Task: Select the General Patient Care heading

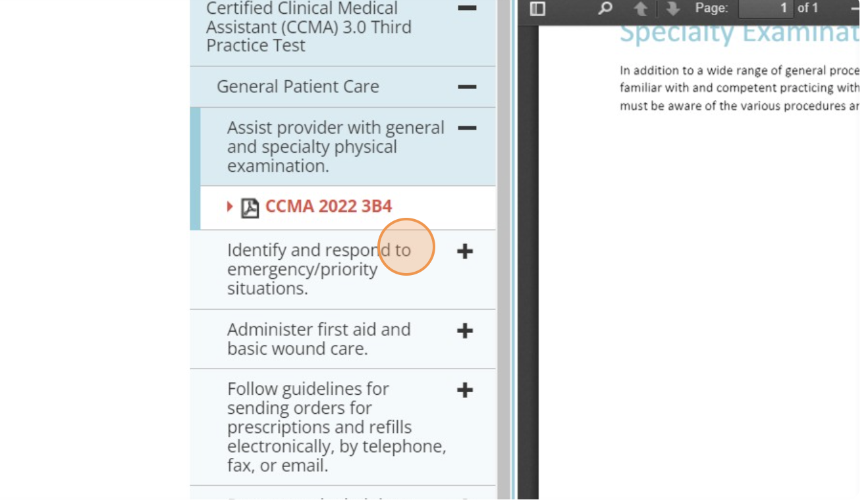Action: [298, 87]
